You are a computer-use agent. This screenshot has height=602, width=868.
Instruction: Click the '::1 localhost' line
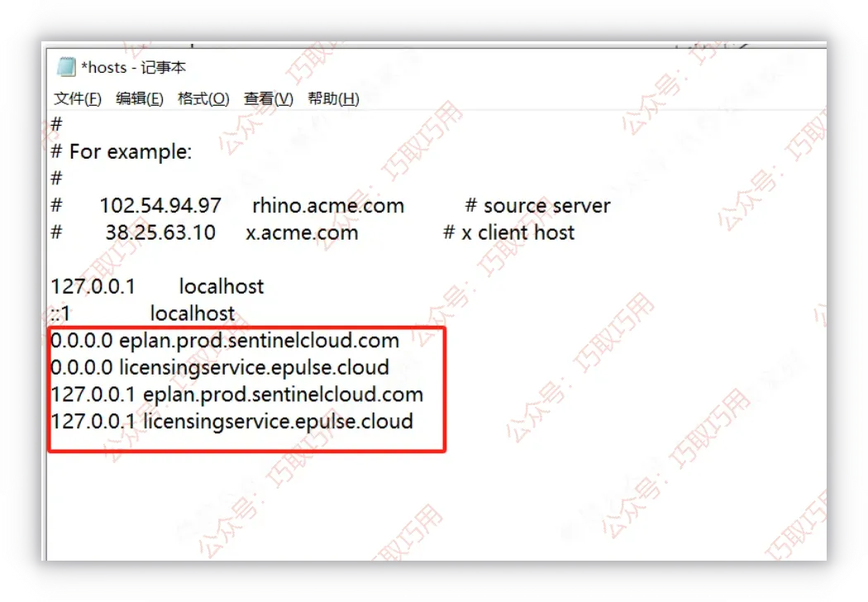tap(143, 313)
